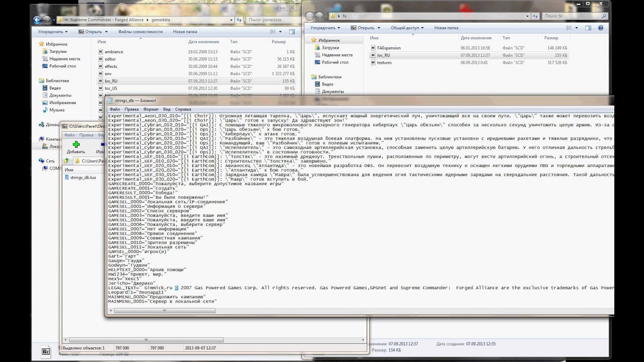Viewport: 644px width, 362px height.
Task: Open Видео library in gamedata window sidebar
Action: (51, 88)
